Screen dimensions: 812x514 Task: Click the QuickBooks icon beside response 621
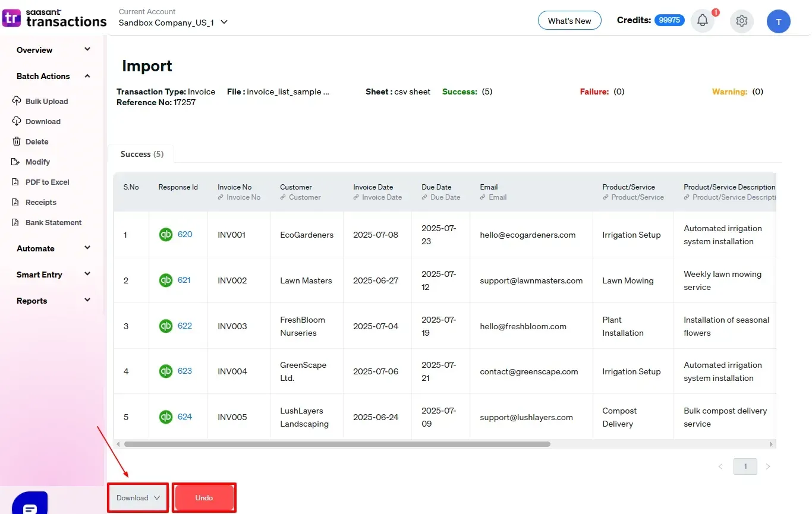pos(166,280)
